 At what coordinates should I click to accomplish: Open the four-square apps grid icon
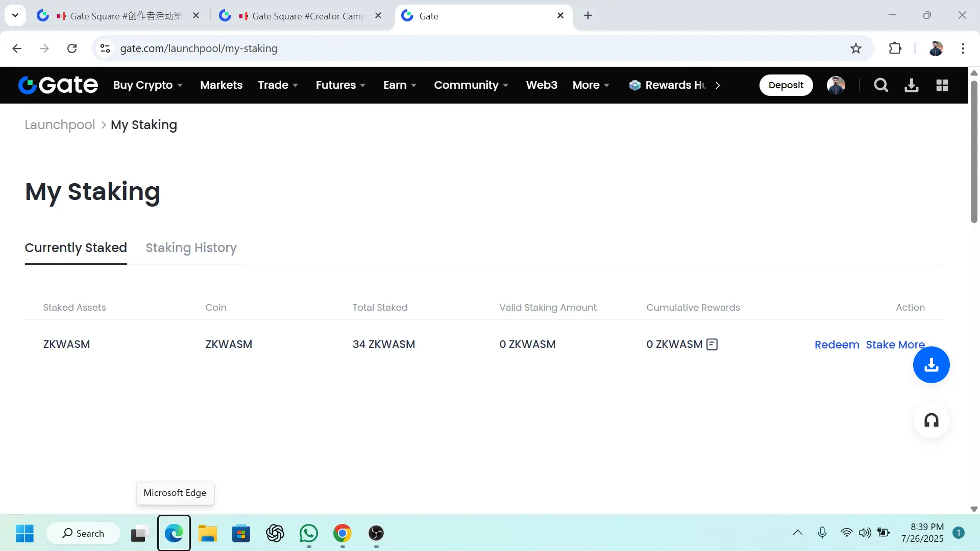(942, 85)
